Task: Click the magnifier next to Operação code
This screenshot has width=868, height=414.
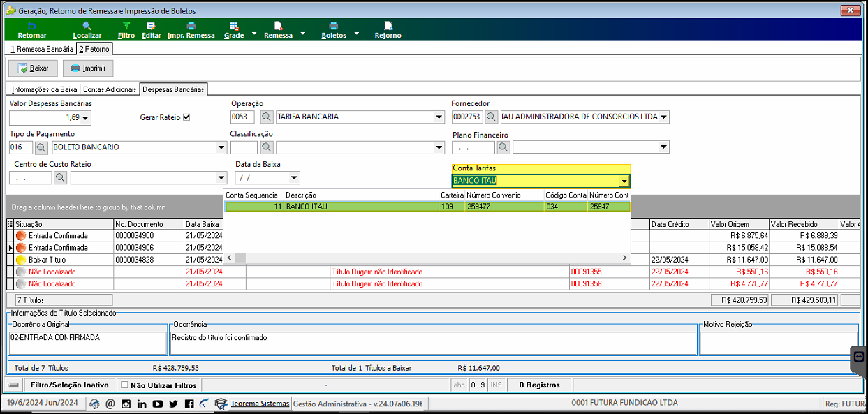Action: (x=267, y=117)
